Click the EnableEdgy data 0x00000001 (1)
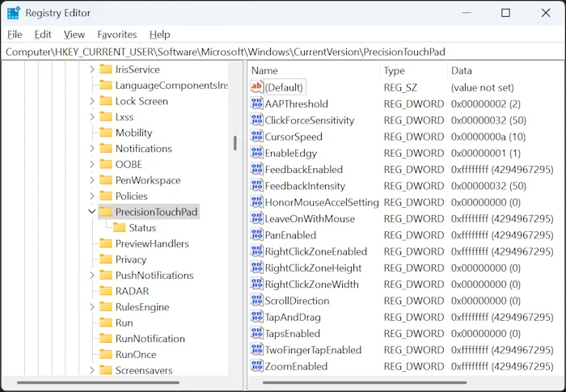 tap(485, 153)
